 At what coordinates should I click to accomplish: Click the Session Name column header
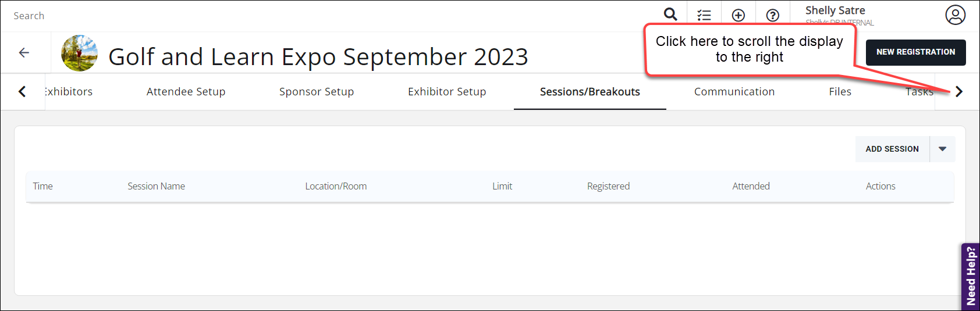click(156, 186)
